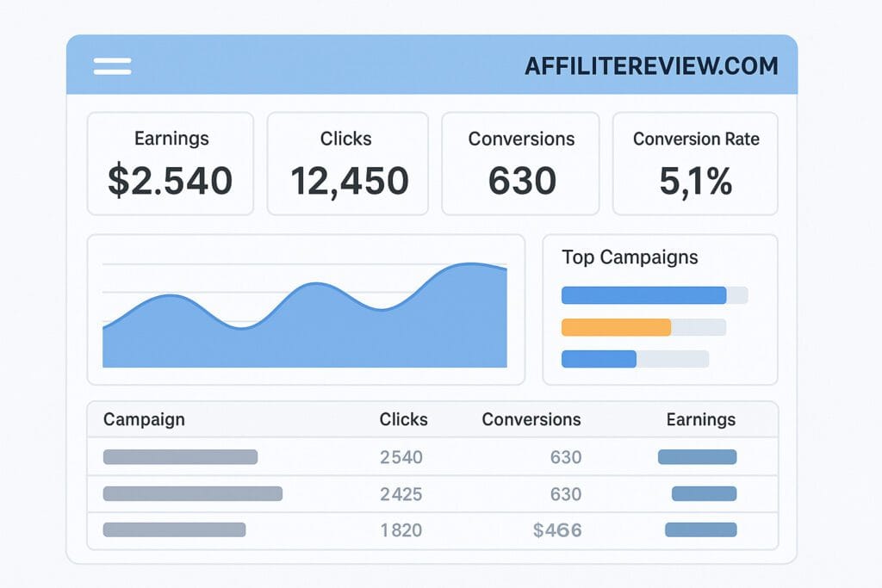Select the Clicks stat card
The height and width of the screenshot is (588, 882).
point(347,163)
